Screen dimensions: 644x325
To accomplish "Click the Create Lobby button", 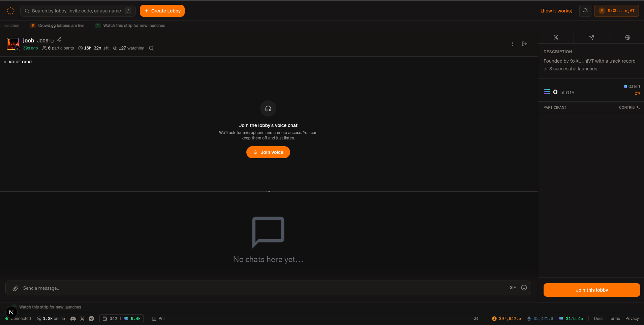I will 162,11.
